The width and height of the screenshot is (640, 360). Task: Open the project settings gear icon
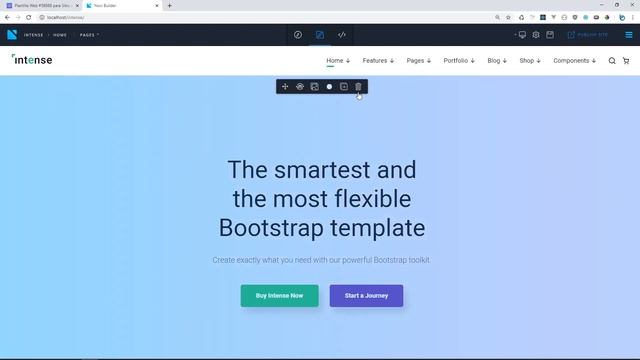coord(536,35)
